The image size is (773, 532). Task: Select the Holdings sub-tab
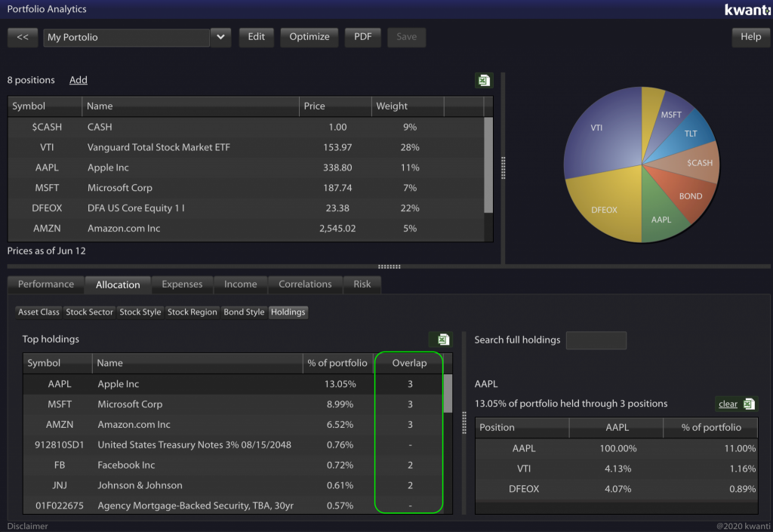(288, 312)
